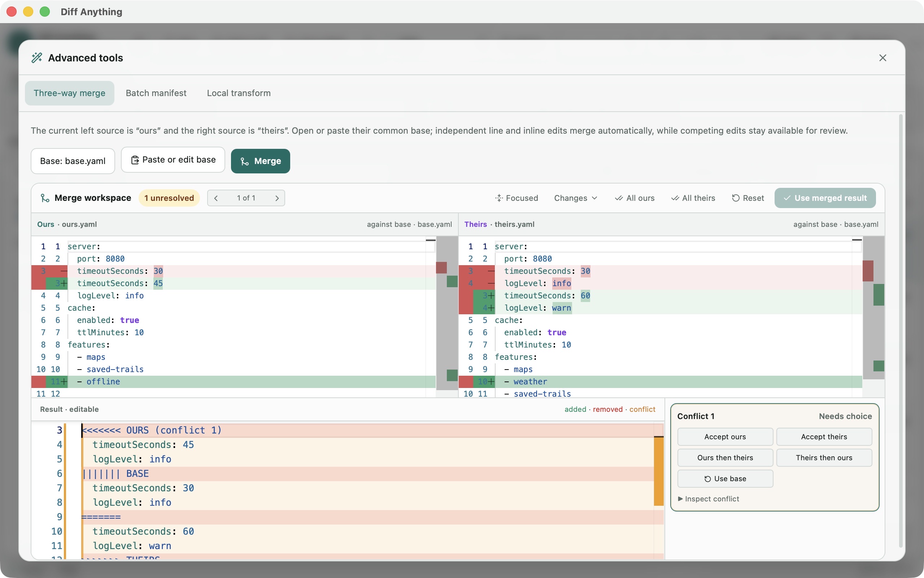924x578 pixels.
Task: Click the dialog's vertical scrollbar
Action: (901, 331)
